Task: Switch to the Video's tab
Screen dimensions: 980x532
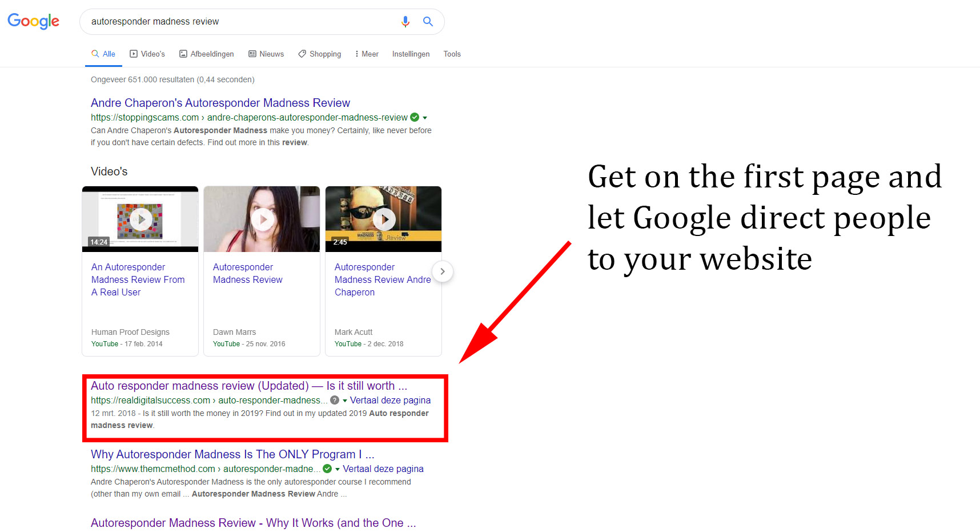Action: 147,54
